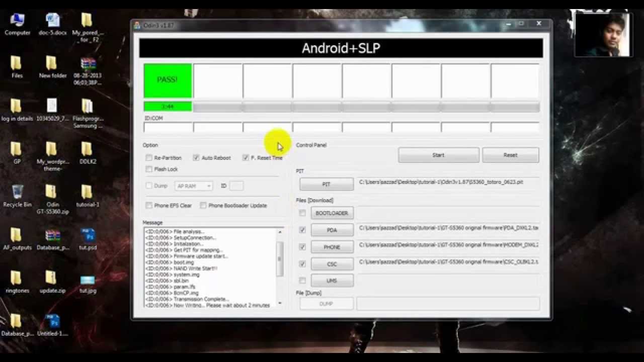Open the Files folder on desktop

tap(17, 67)
